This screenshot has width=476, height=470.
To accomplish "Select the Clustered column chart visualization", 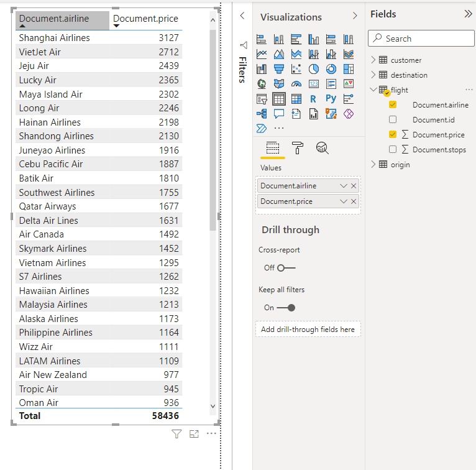I will (x=314, y=39).
